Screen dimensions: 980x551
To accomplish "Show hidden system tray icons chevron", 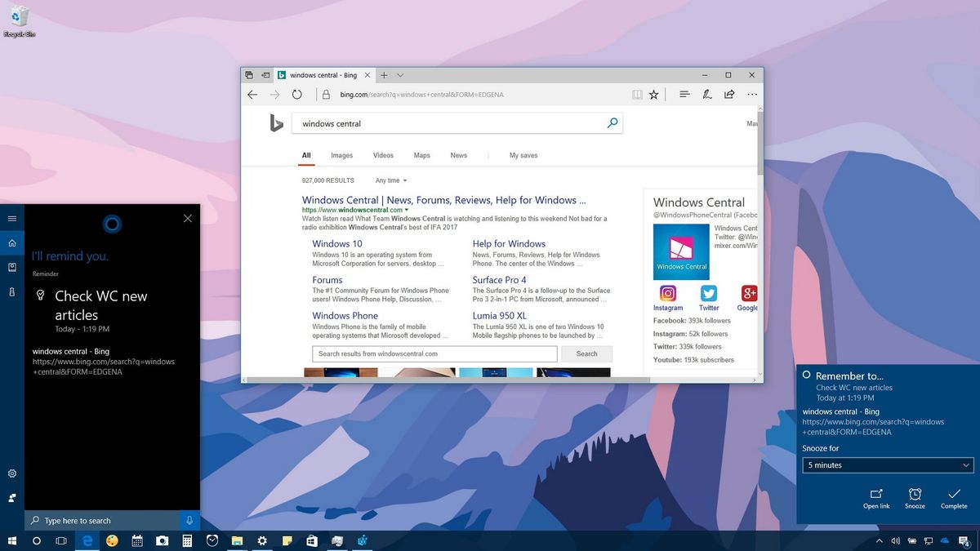I will pyautogui.click(x=880, y=540).
